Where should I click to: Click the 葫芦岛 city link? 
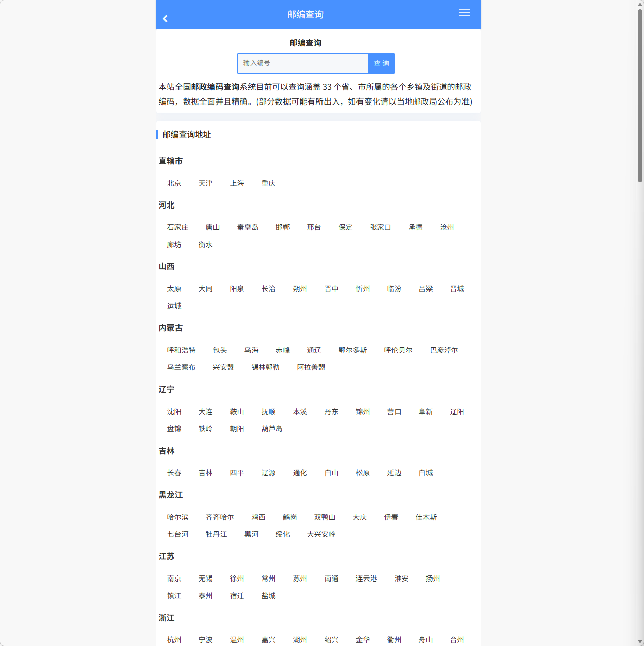[x=272, y=429]
